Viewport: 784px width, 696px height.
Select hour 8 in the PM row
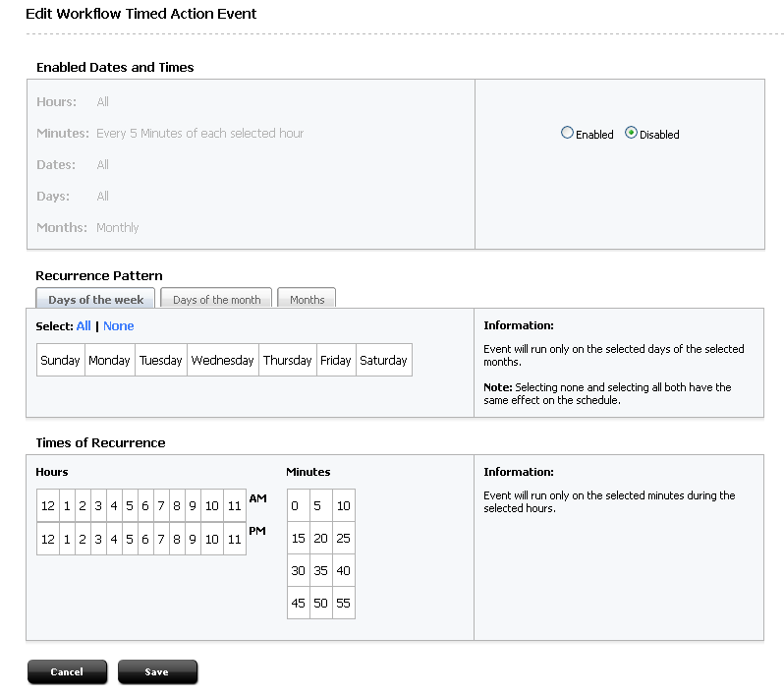[x=177, y=539]
